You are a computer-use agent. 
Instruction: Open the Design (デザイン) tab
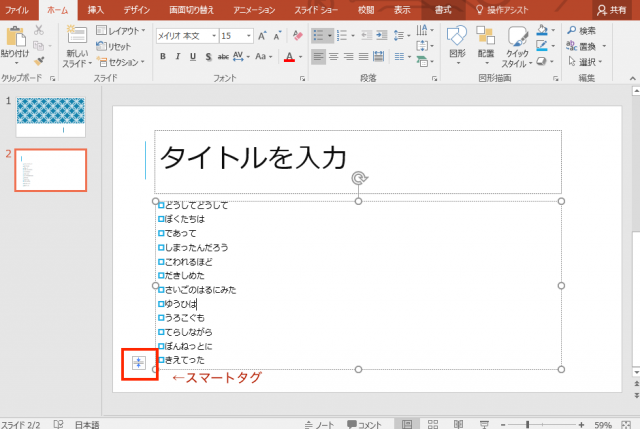pyautogui.click(x=136, y=8)
